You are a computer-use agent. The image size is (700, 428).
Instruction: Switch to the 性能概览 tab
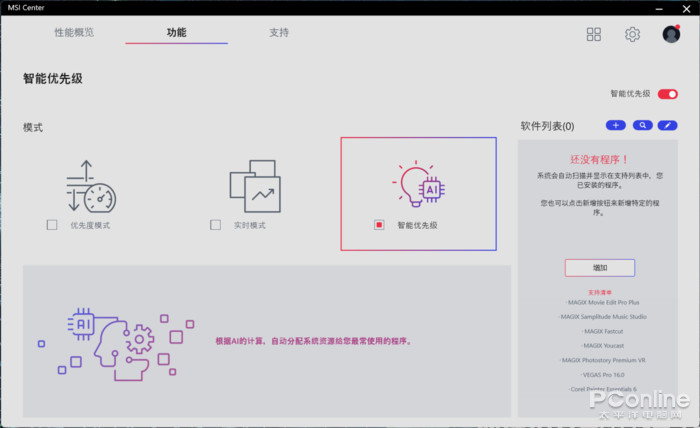pyautogui.click(x=74, y=33)
